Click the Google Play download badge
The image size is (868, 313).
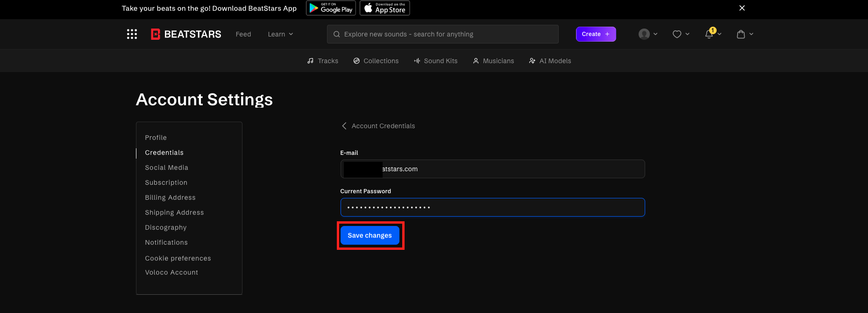[331, 8]
